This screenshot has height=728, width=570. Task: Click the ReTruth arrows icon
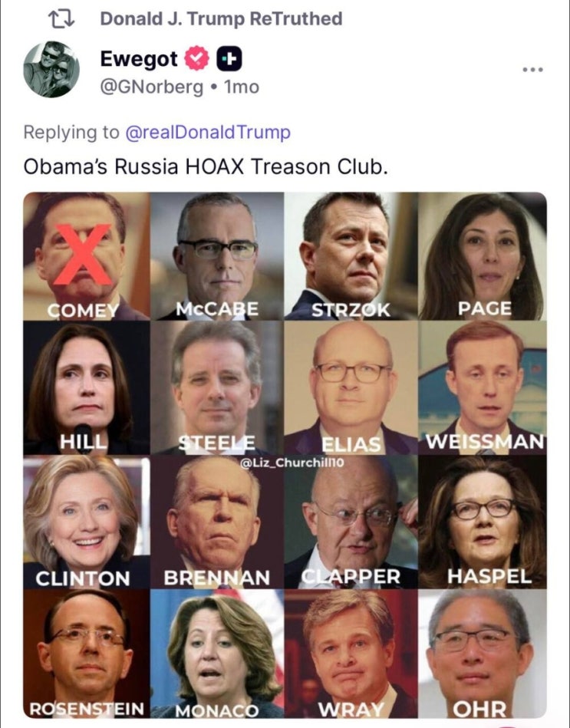pyautogui.click(x=61, y=19)
